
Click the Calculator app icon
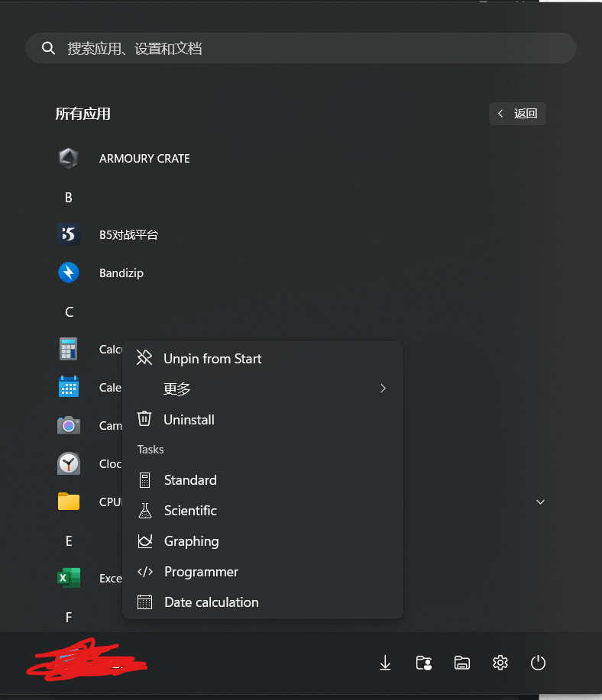click(69, 349)
